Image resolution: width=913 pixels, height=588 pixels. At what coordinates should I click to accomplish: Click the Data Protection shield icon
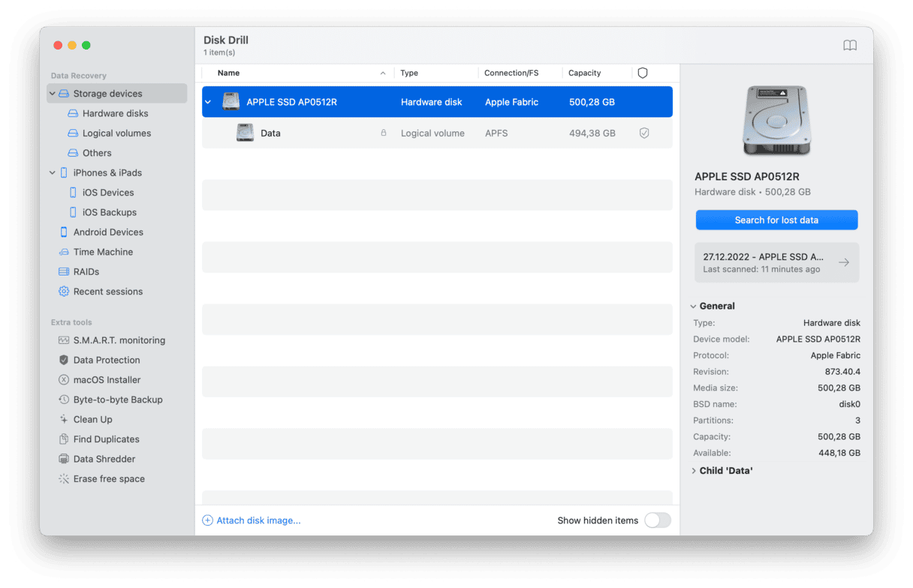[x=64, y=360]
